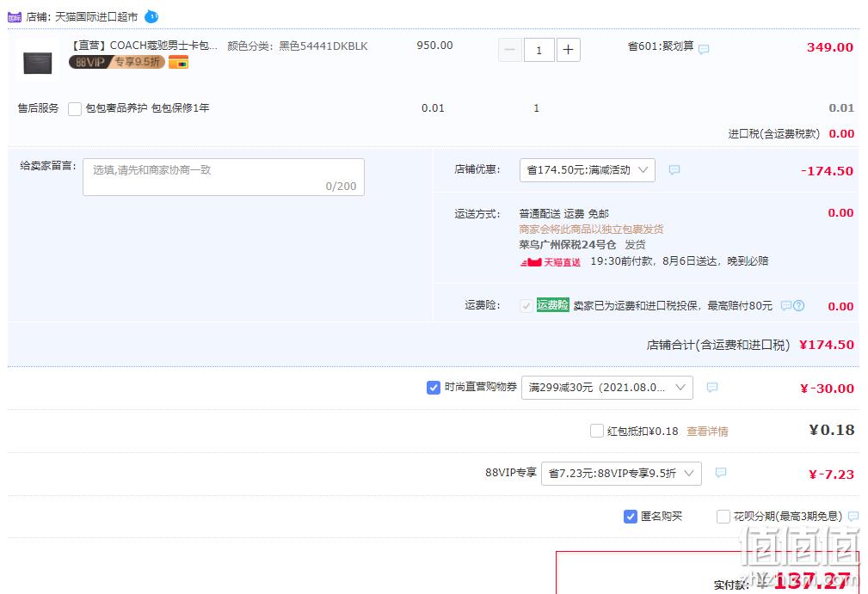
Task: Click the 菜鸟广州保税24号仓 warehouse text
Action: point(568,244)
